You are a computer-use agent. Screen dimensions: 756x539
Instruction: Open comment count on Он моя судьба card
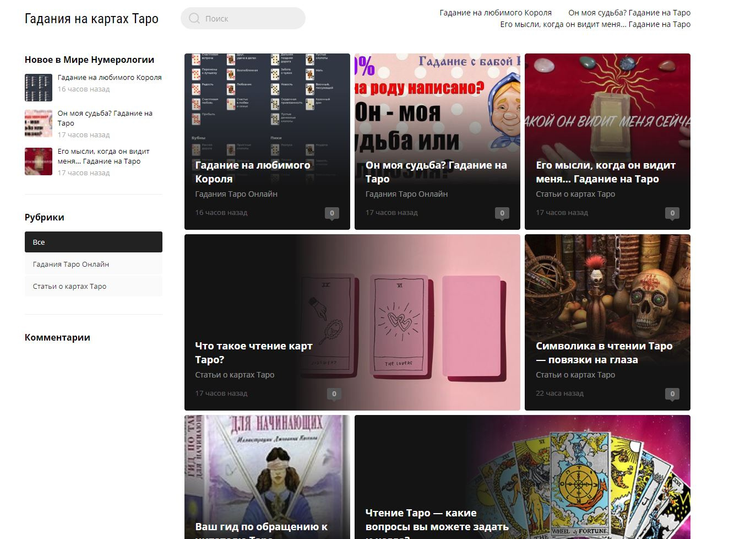502,213
